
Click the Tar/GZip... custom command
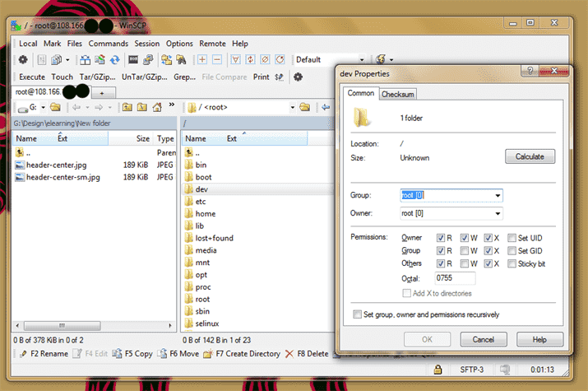click(98, 77)
